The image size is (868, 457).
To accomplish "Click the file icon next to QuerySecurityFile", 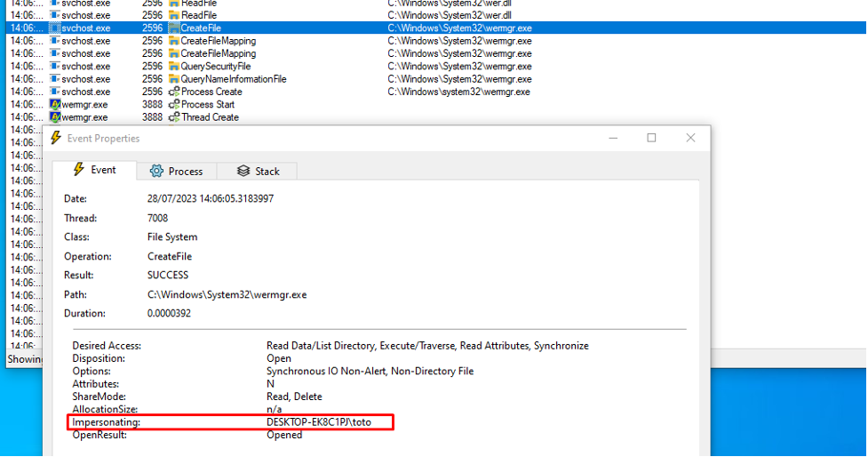I will (174, 66).
